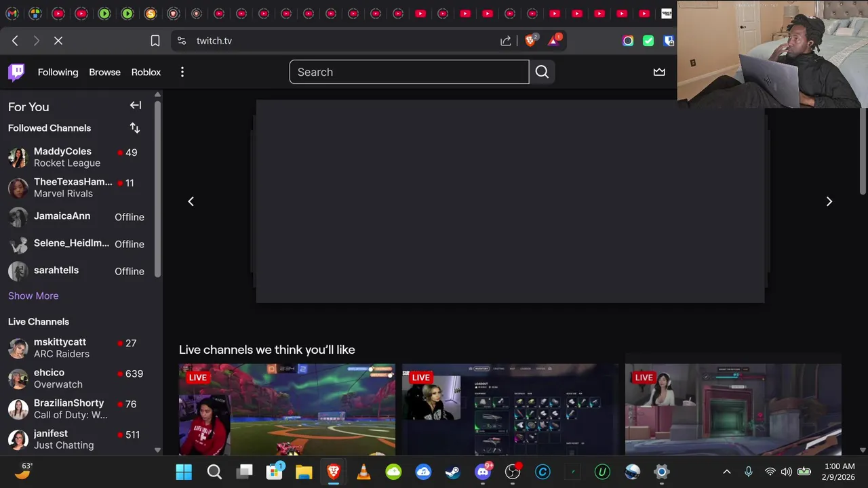Open VLC media player cone icon
868x488 pixels.
pos(363,472)
